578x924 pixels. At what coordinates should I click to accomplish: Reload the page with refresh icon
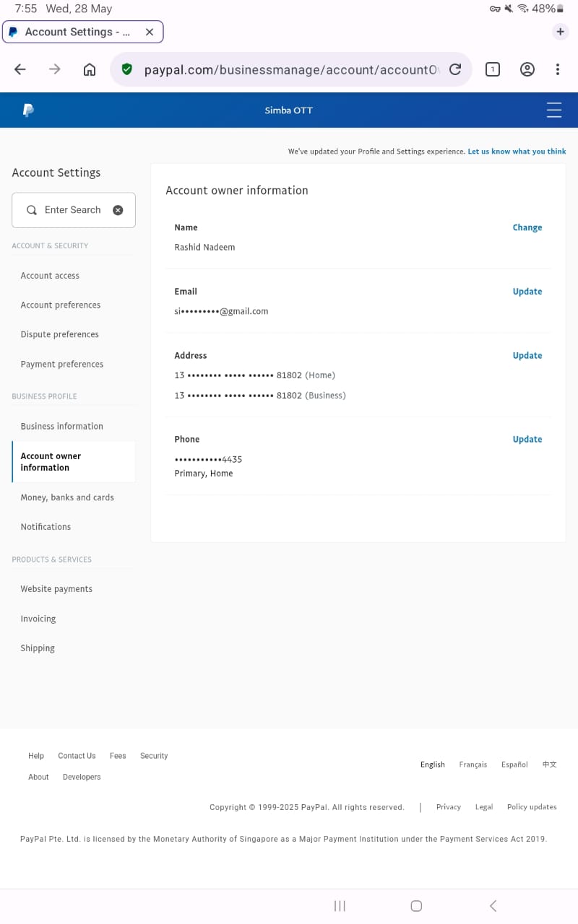[455, 69]
